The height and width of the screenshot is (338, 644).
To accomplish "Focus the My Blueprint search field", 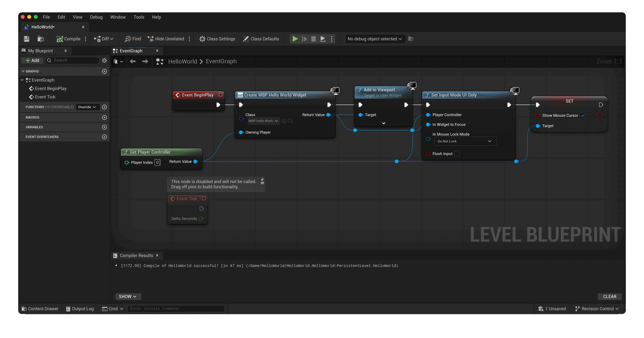I will coord(72,60).
